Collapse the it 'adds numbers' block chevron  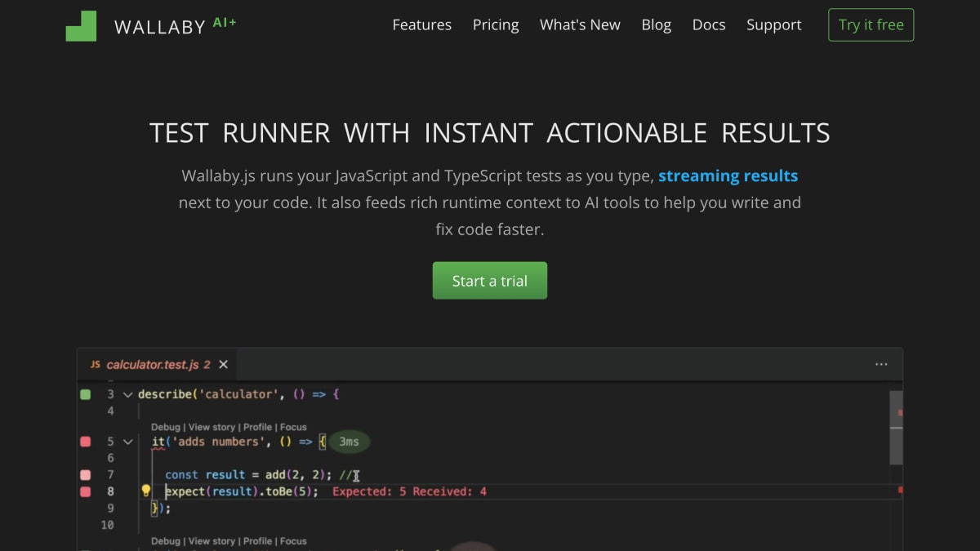[127, 442]
